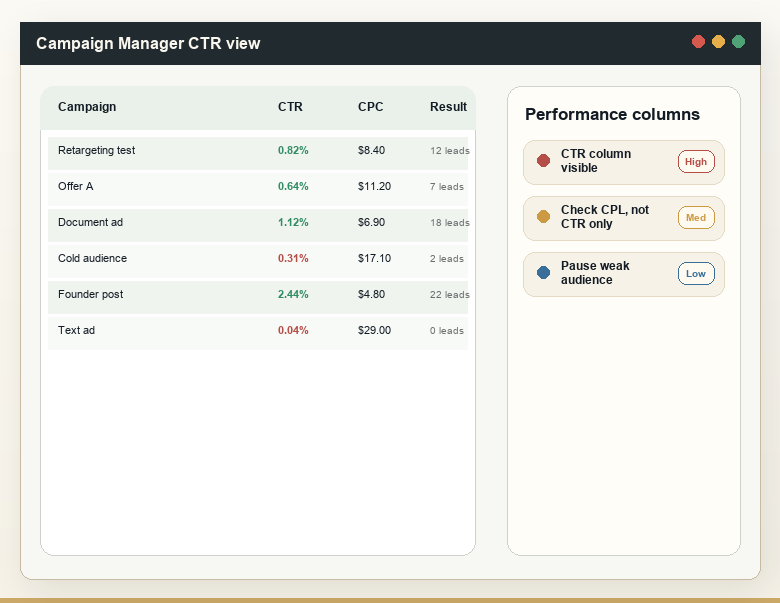The height and width of the screenshot is (603, 780).
Task: Click the 2 leads result
Action: tap(447, 259)
